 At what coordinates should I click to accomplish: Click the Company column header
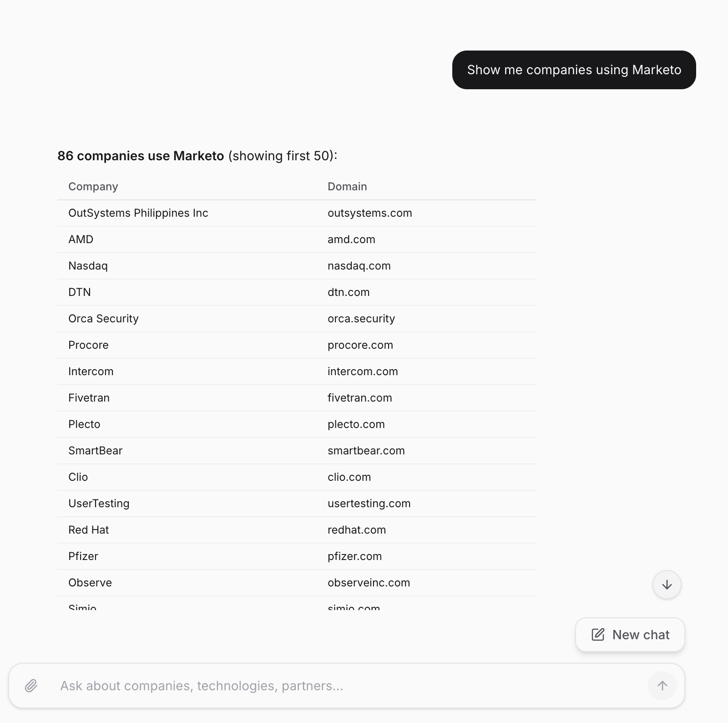tap(93, 187)
